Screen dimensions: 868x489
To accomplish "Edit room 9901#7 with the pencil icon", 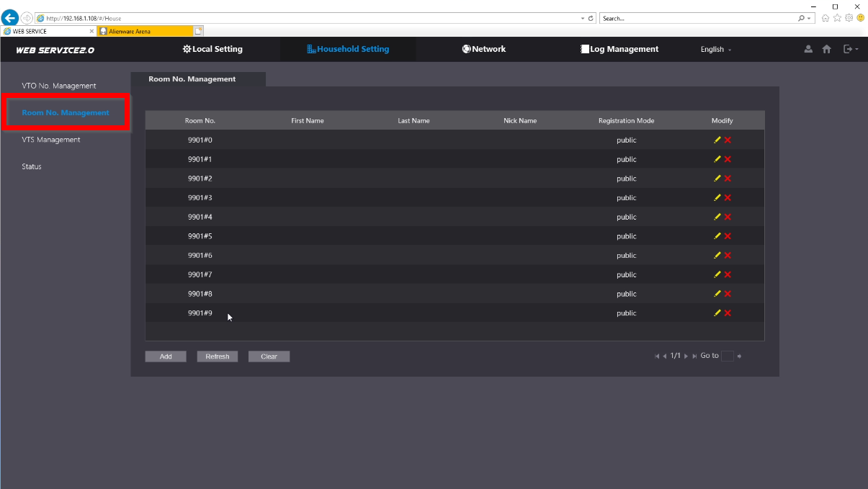I will tap(717, 274).
